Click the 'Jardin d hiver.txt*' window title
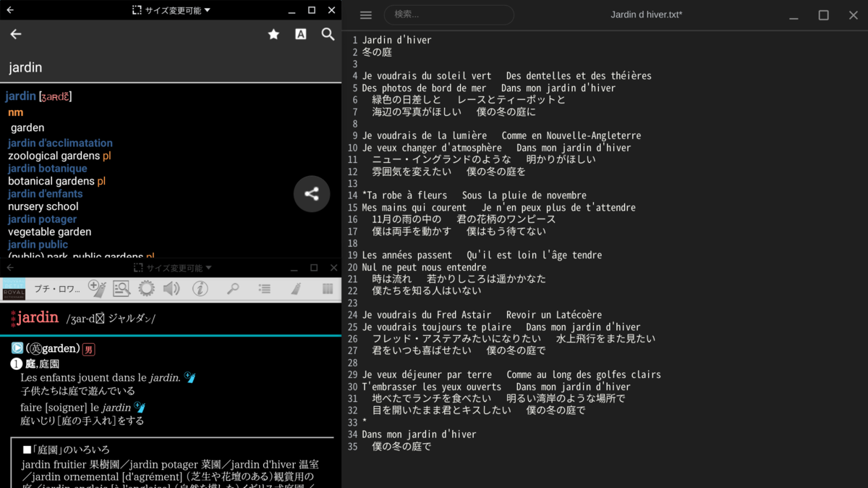 [x=646, y=14]
